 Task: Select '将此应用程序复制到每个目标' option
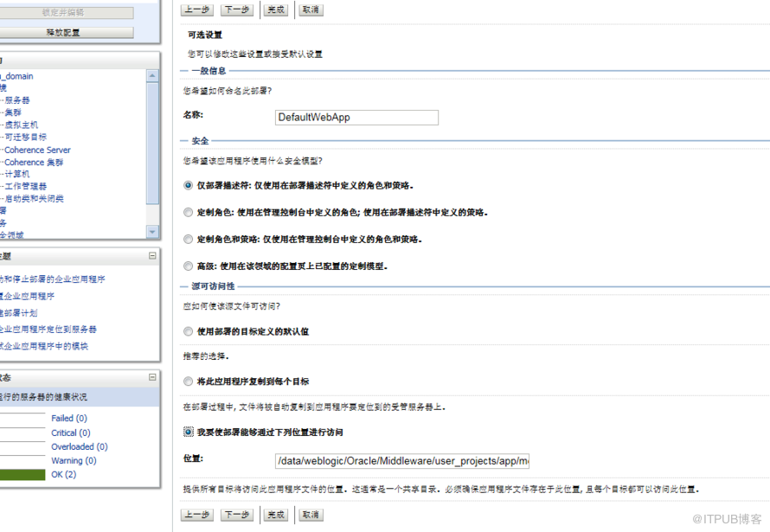point(189,381)
